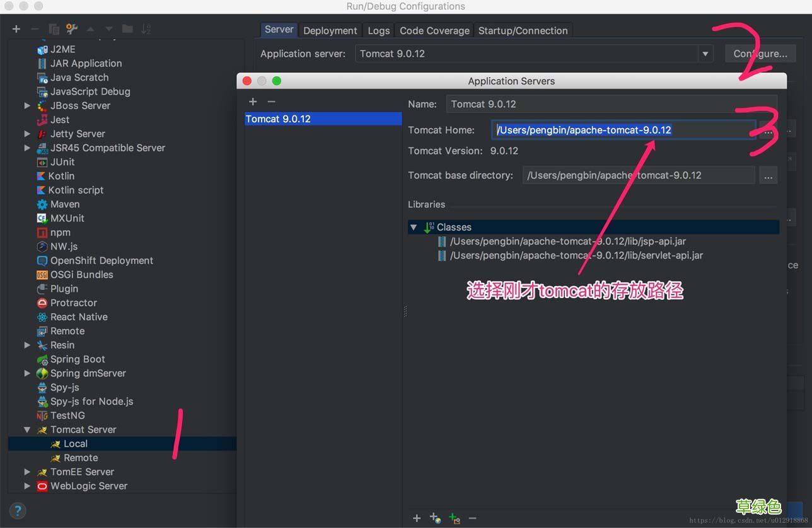Collapse the Classes library group
The height and width of the screenshot is (528, 812).
(x=414, y=227)
